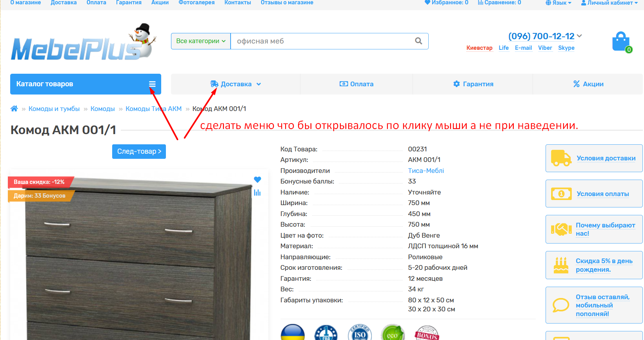Expand the Доставка menu chevron

point(259,84)
